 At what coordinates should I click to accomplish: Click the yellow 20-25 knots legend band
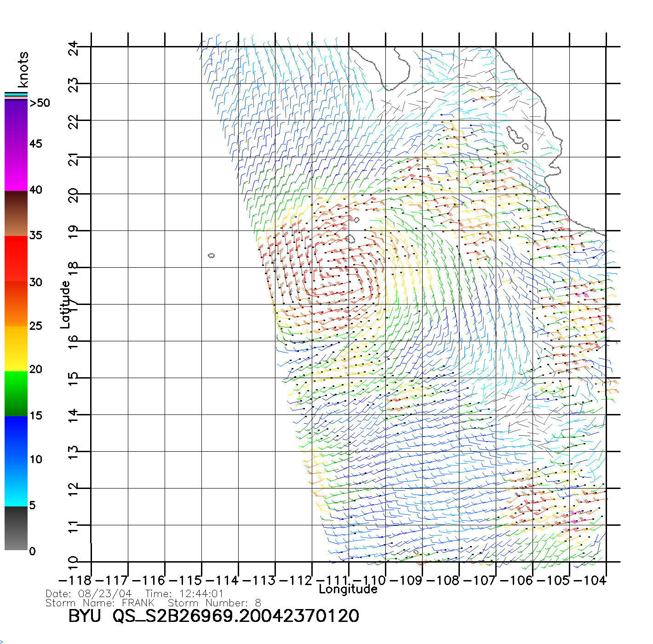[x=16, y=348]
